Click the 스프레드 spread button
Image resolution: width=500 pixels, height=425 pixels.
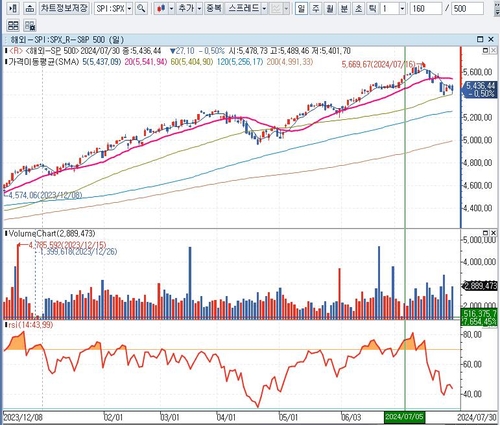click(243, 8)
